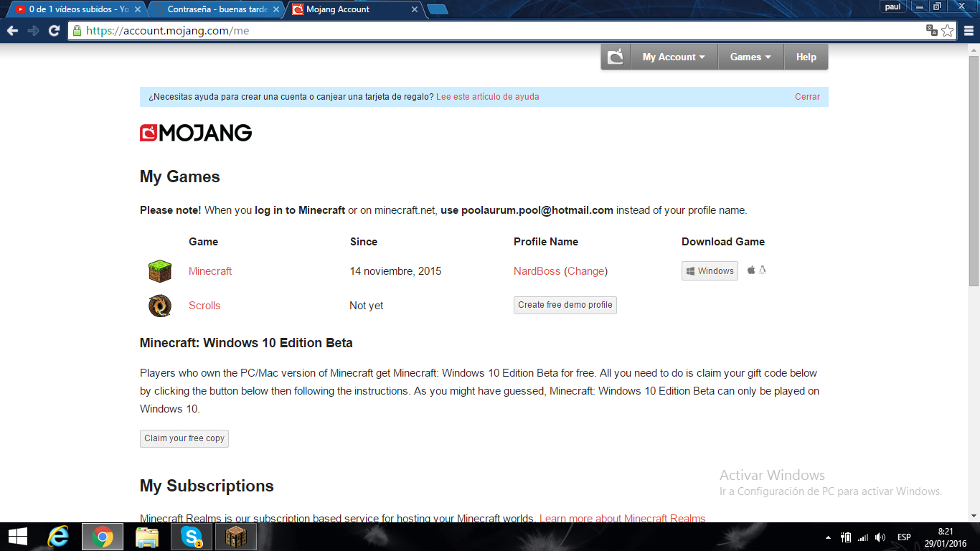Open the Minecraft game link
This screenshot has height=551, width=980.
(x=210, y=271)
